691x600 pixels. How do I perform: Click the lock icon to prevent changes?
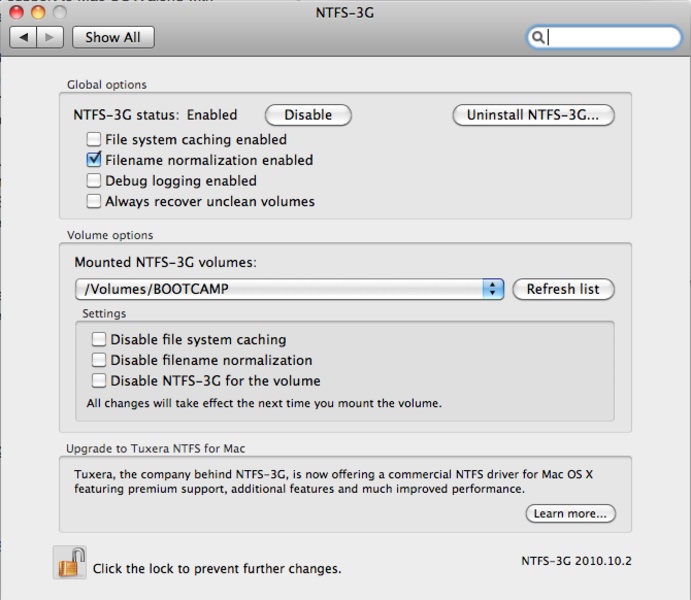click(x=69, y=563)
